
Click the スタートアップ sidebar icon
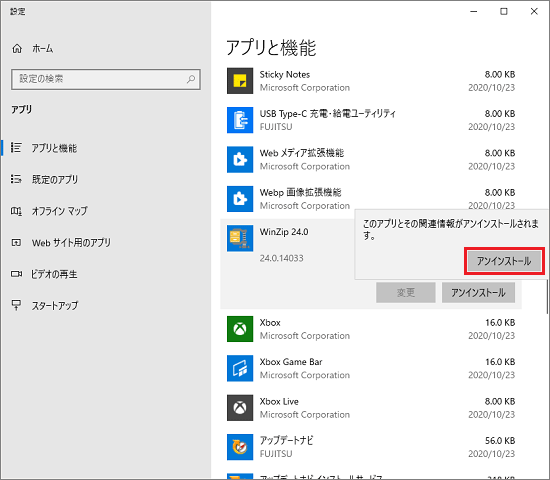pos(16,305)
